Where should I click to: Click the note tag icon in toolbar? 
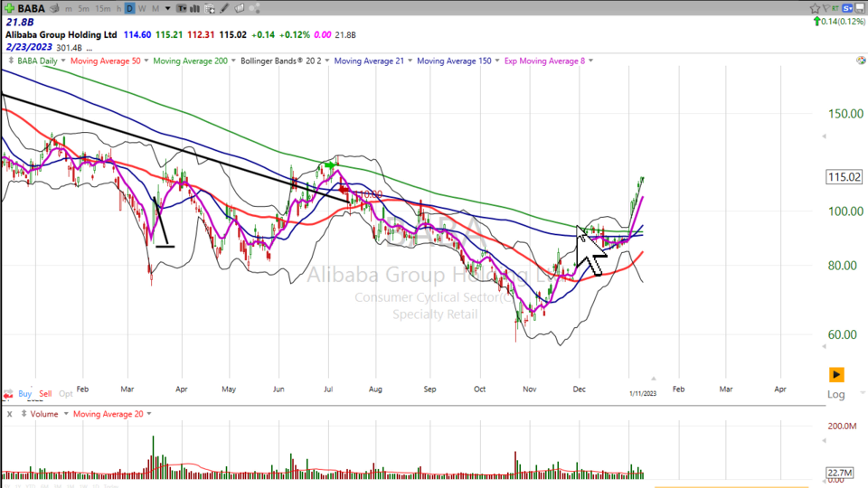pos(239,8)
